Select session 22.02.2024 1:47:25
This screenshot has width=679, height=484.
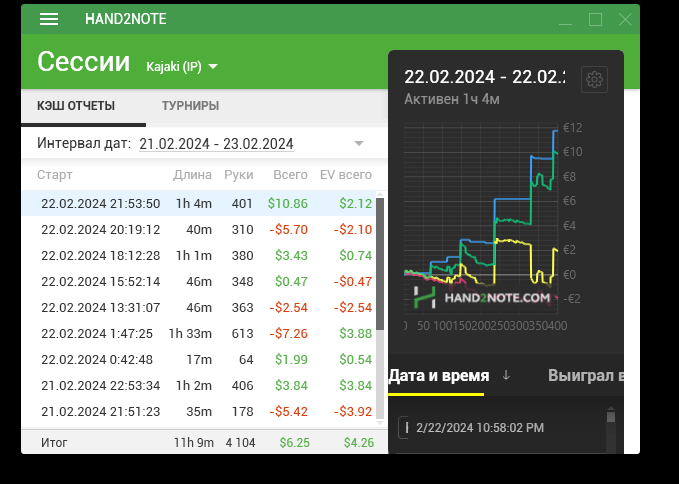[x=198, y=333]
